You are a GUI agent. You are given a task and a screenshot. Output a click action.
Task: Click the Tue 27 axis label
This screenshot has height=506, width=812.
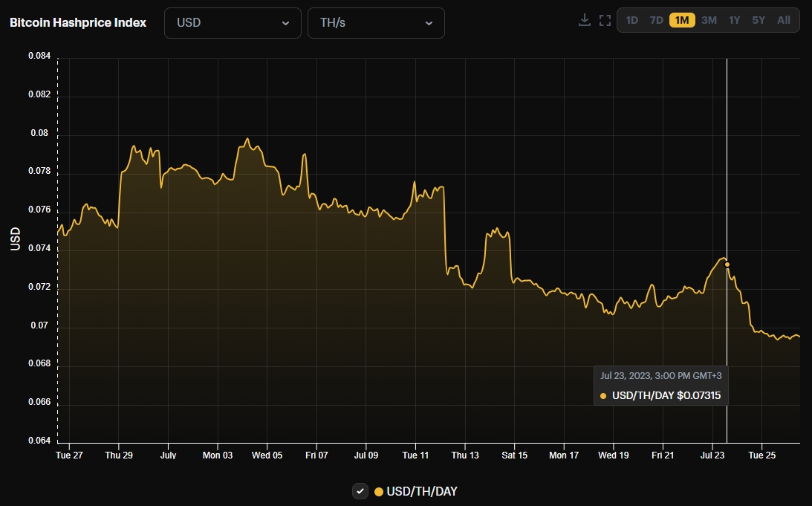point(69,455)
